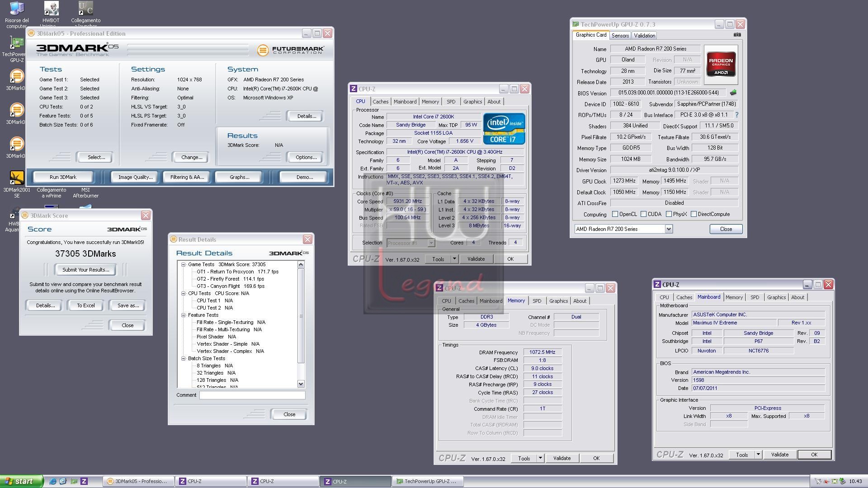This screenshot has height=488, width=868.
Task: Click the Intel Core i7 logo
Action: [504, 128]
